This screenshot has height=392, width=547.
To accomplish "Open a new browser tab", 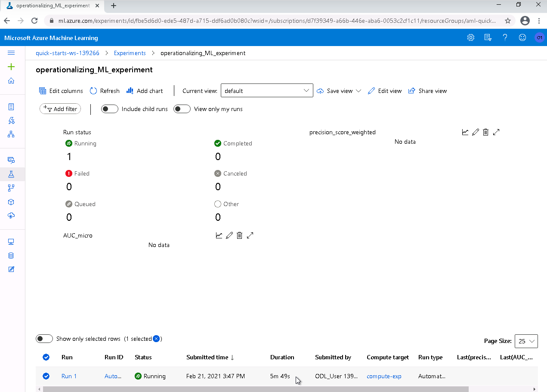I will pyautogui.click(x=114, y=6).
